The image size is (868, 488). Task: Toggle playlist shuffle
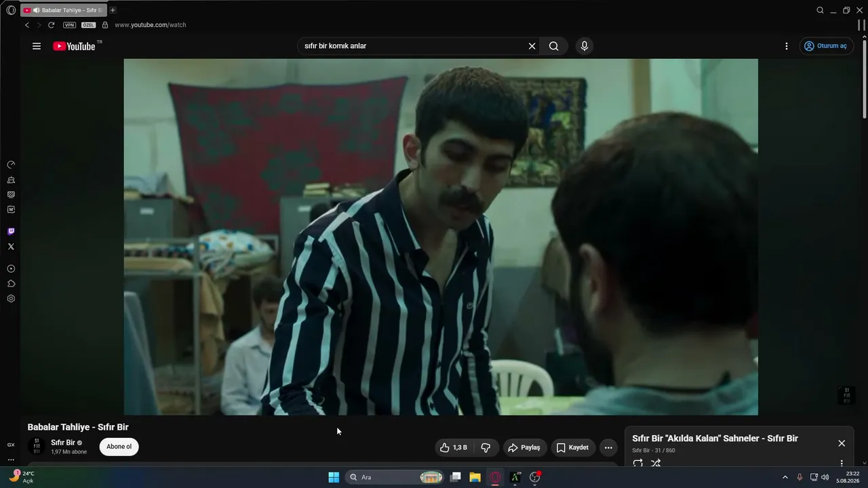pos(656,464)
